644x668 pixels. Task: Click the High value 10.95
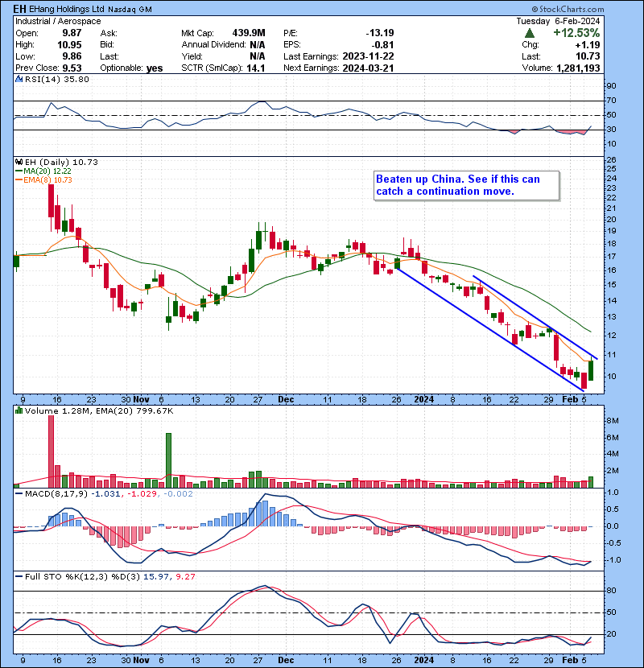click(x=69, y=44)
